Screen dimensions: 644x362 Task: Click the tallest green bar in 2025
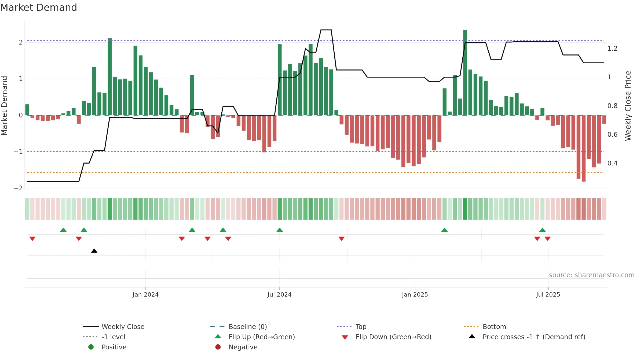point(465,73)
